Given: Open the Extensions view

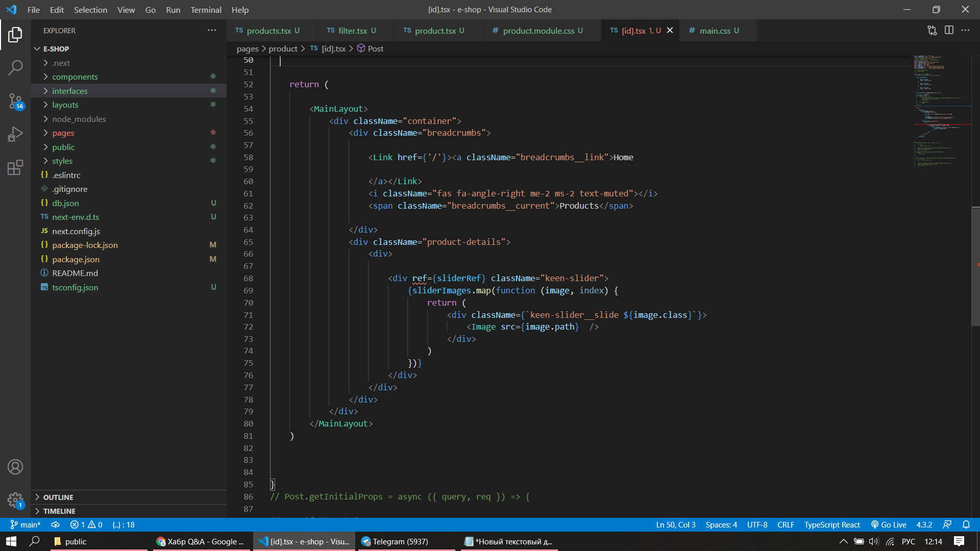Looking at the screenshot, I should click(15, 167).
